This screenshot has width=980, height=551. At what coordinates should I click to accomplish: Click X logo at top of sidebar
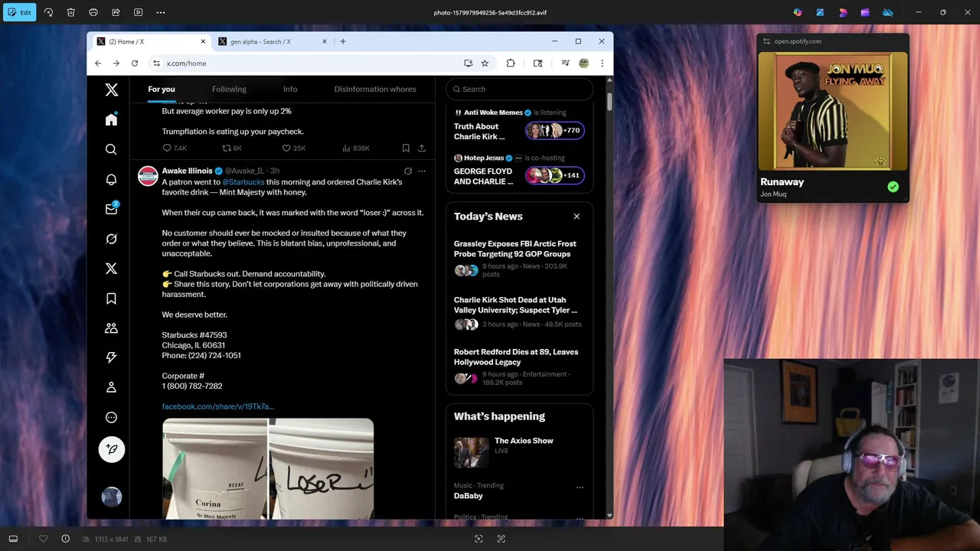coord(111,90)
